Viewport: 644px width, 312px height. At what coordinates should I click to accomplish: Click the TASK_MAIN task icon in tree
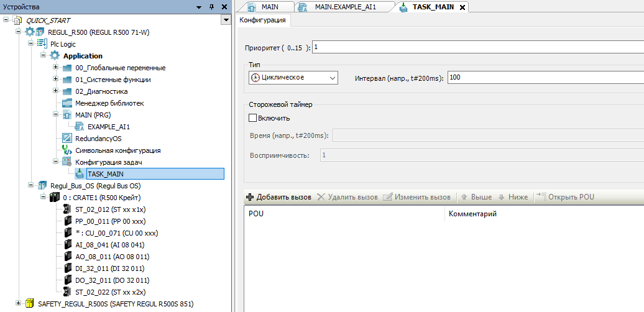(80, 174)
